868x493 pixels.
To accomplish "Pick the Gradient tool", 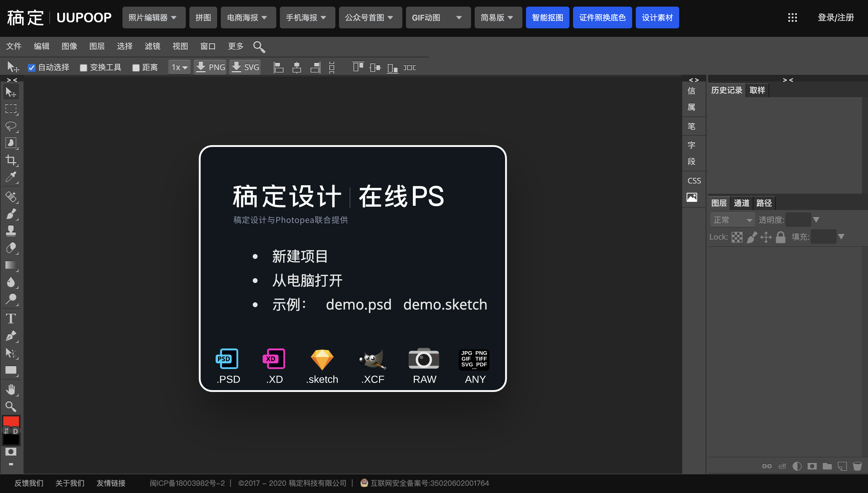I will [x=11, y=265].
